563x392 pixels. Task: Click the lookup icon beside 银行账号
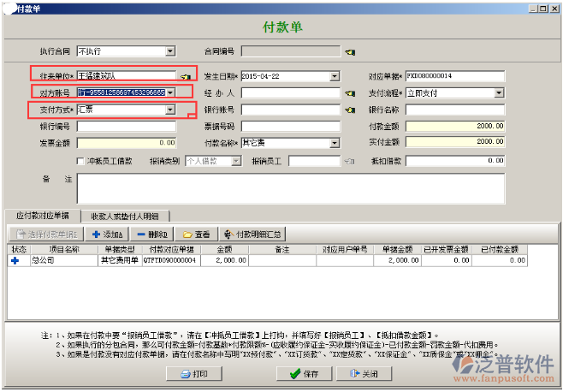coord(349,110)
